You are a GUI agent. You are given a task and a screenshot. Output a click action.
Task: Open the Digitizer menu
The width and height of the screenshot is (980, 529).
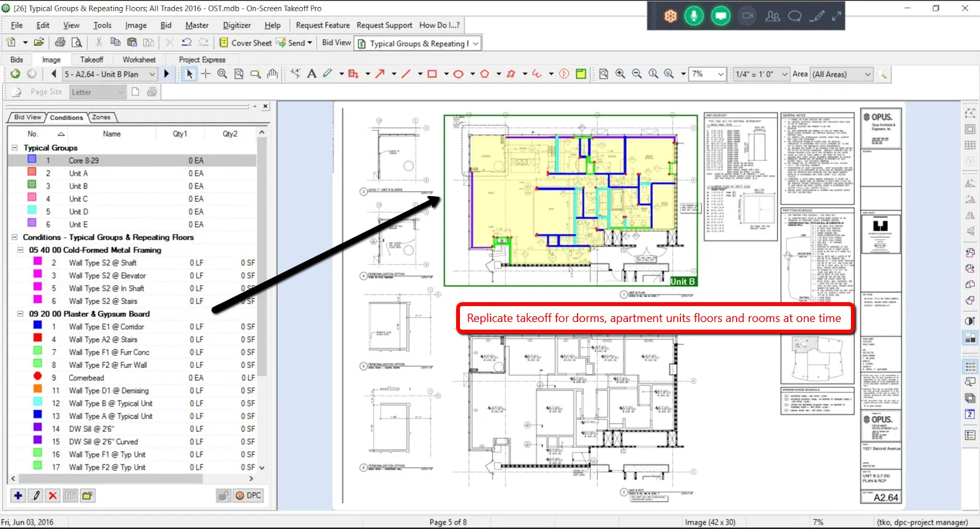point(236,26)
